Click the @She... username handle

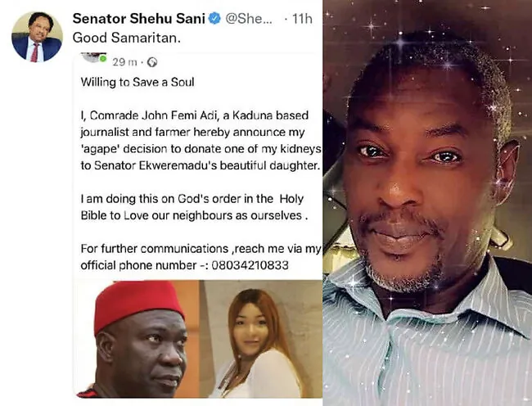coord(249,19)
